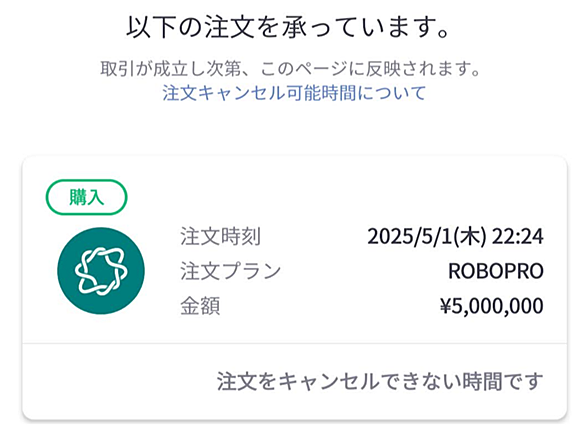Click the yen symbol before 5,000,000
This screenshot has height=430, width=586.
click(x=445, y=306)
